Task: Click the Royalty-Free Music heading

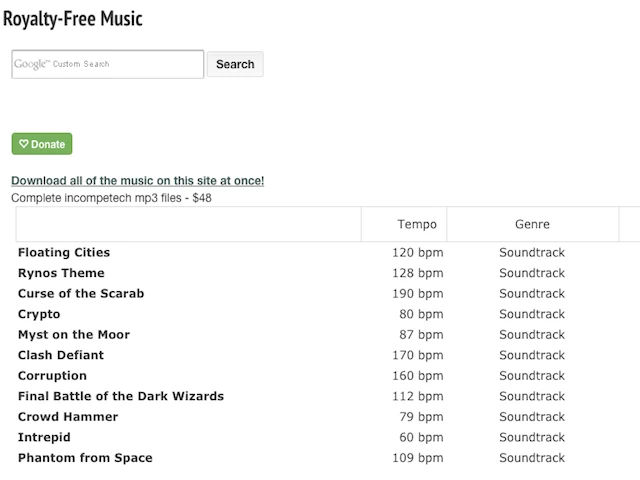Action: coord(73,18)
